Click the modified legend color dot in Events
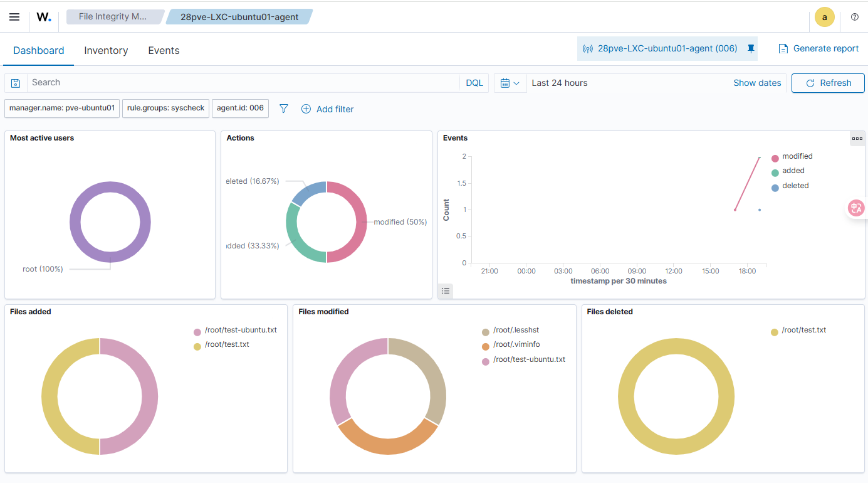Viewport: 868px width, 483px height. click(776, 156)
